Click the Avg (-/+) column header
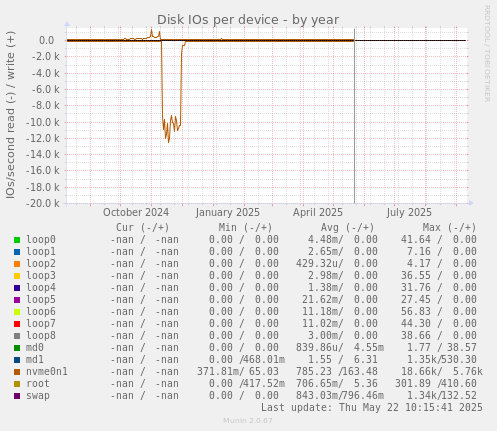Screen dimensions: 497x431 coord(347,228)
